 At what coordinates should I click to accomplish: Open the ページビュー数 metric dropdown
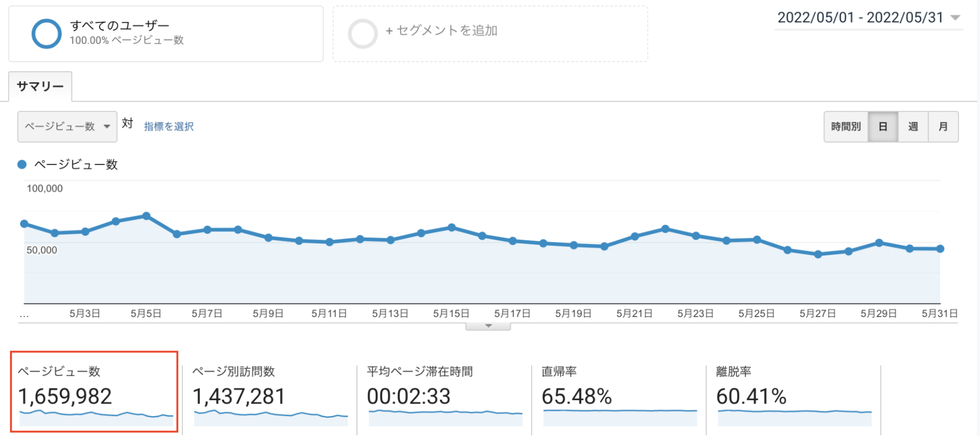(67, 126)
